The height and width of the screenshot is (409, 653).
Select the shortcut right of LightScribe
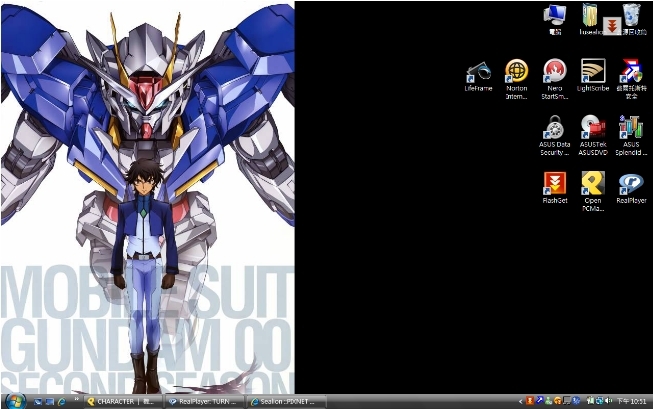[631, 79]
